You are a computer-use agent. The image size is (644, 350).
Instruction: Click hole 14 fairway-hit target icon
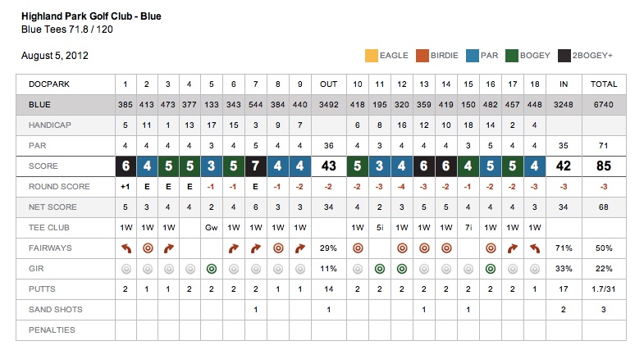(445, 247)
